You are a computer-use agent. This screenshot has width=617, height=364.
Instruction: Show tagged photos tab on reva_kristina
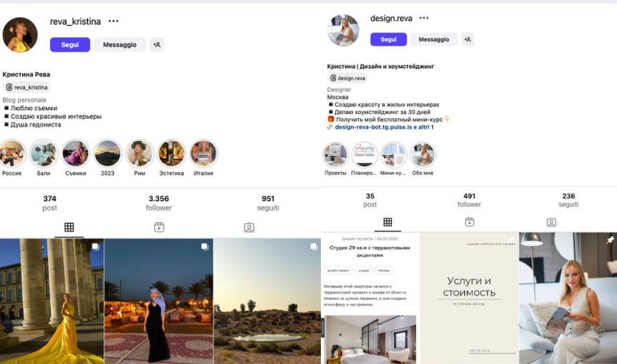click(249, 227)
